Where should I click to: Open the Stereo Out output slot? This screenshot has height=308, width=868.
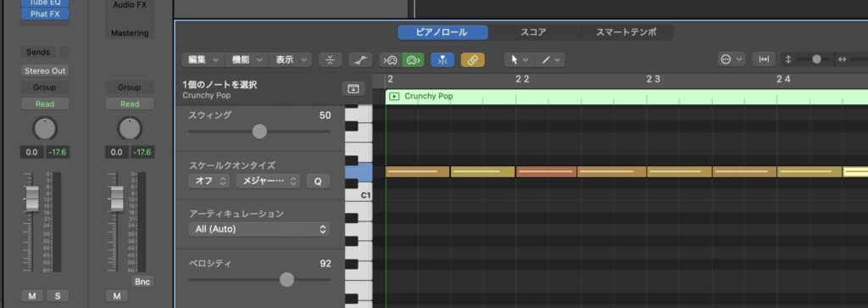pos(45,71)
